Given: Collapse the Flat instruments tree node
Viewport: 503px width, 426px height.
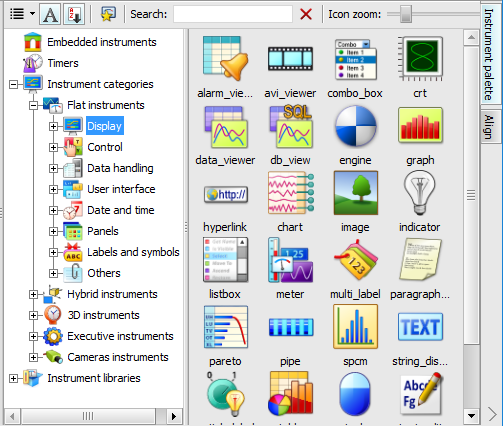Looking at the screenshot, I should pos(33,105).
